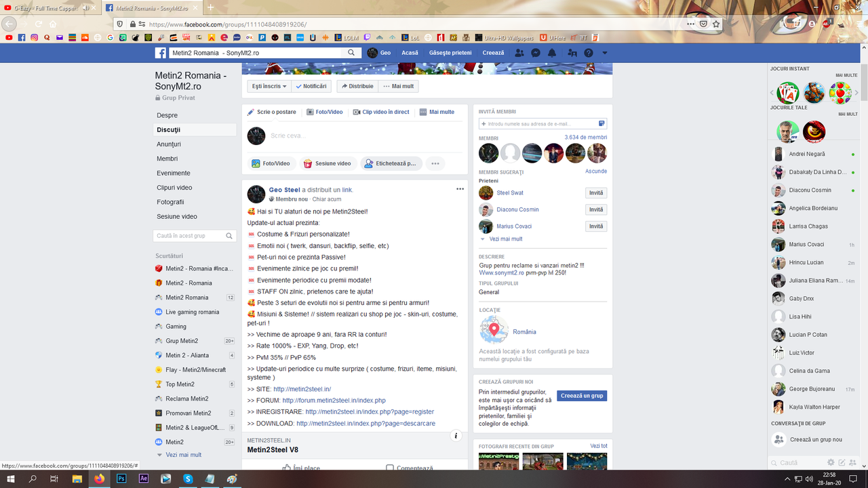Screen dimensions: 868x488
Task: Bookmark this page with the star icon
Action: tap(716, 24)
